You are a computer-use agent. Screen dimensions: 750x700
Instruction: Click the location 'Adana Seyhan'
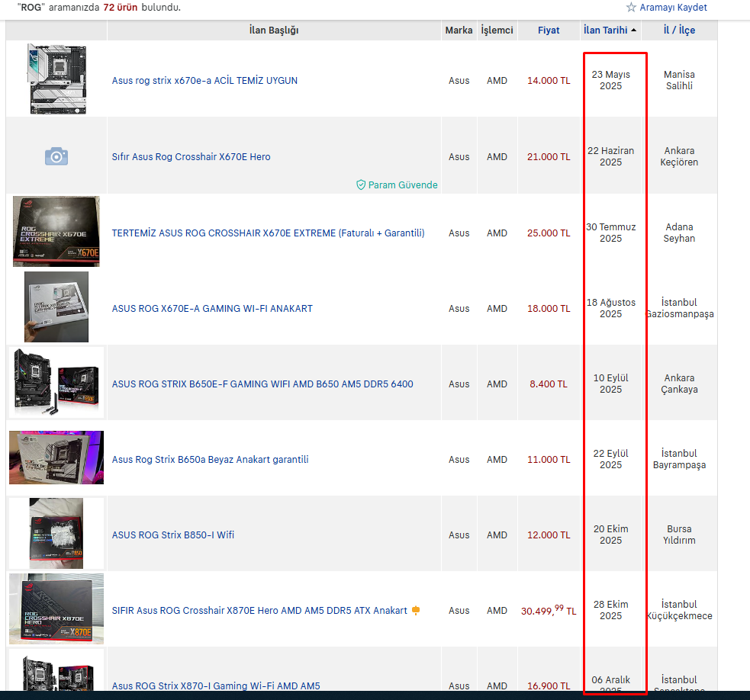(x=679, y=233)
